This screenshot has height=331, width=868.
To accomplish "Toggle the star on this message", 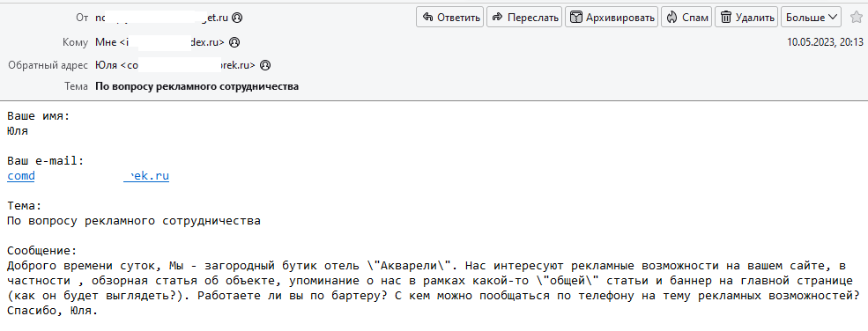I will click(856, 17).
